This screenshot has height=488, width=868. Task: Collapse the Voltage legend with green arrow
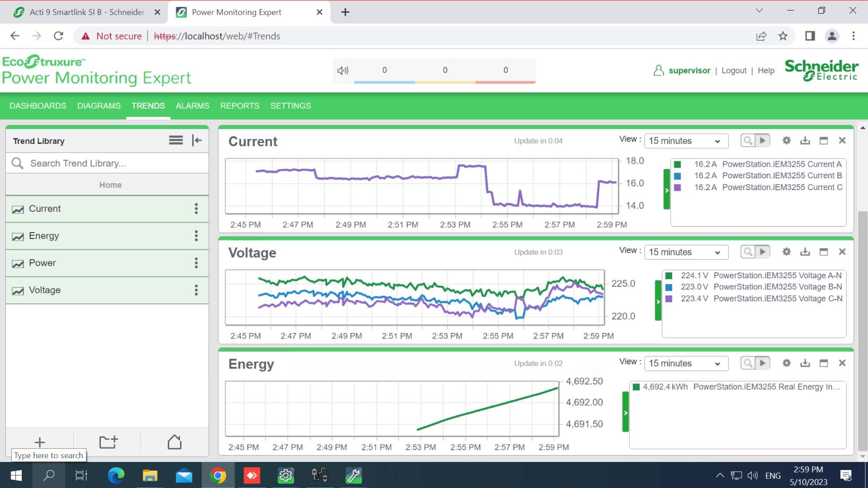pyautogui.click(x=658, y=301)
